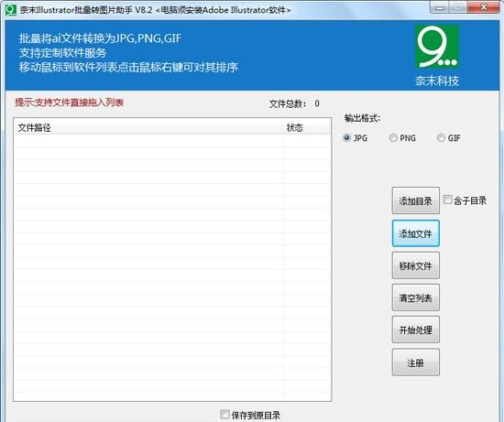504x422 pixels.
Task: Click the 输出格式 label
Action: (x=362, y=118)
